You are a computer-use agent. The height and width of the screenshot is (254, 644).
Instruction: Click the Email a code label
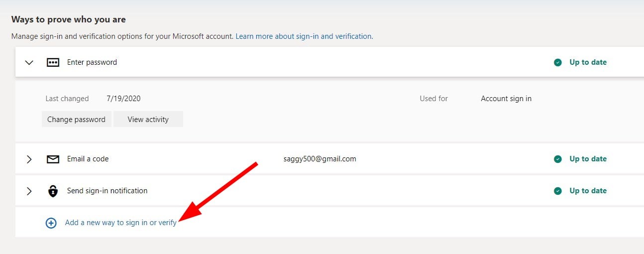tap(88, 159)
